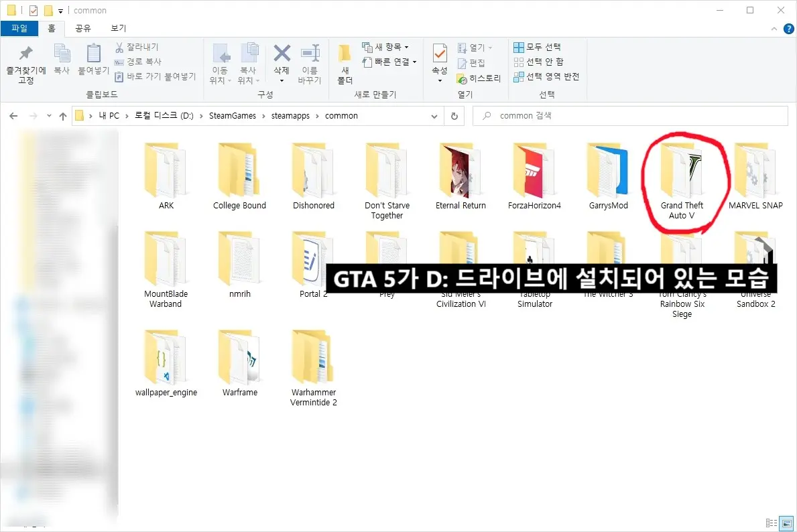
Task: Open the address bar history dropdown
Action: [x=434, y=115]
